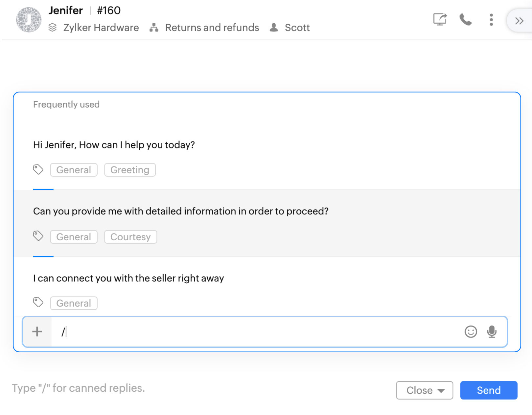Choose the "Hi Jenifer, How can I help" reply
Viewport: 532px width, 415px height.
tap(114, 145)
